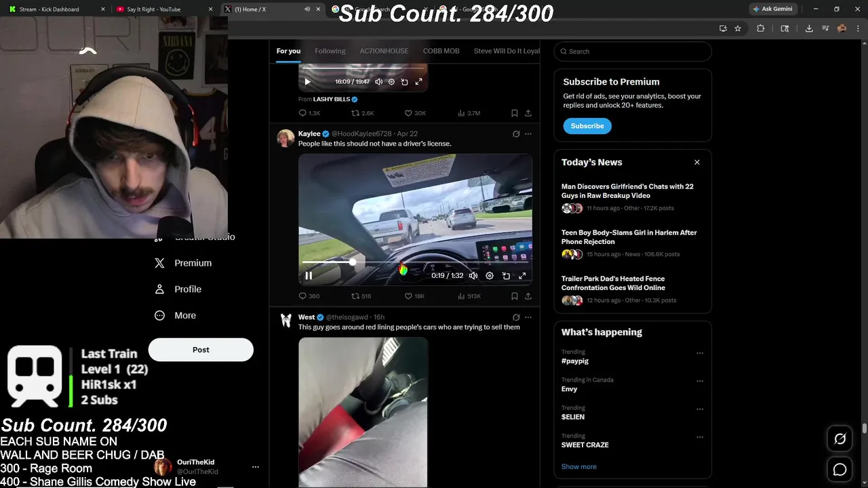Screen dimensions: 868x488
Task: Open Trailer Park Dad's Fence Confrontation story
Action: pos(613,283)
